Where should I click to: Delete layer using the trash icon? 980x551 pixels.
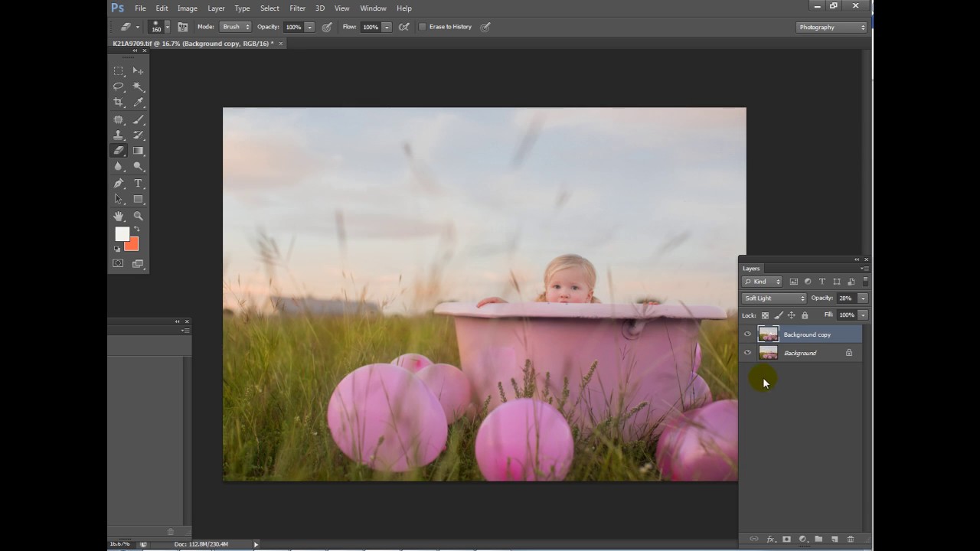851,540
